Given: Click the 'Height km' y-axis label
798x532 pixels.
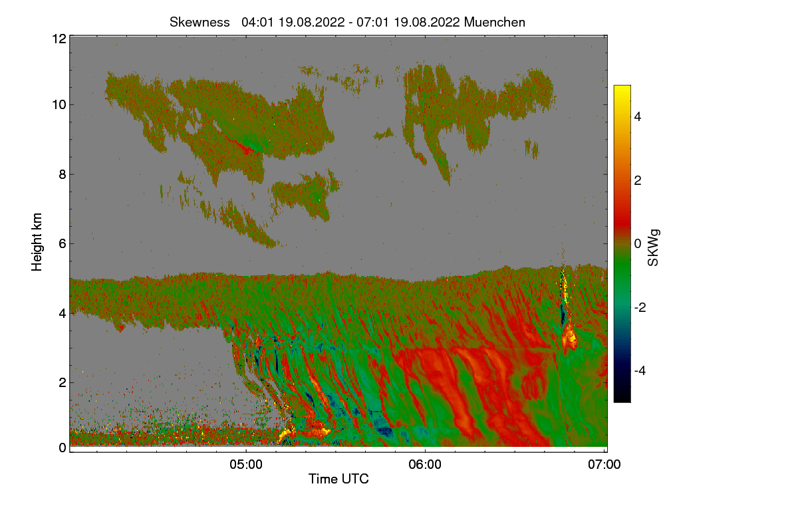Looking at the screenshot, I should (x=37, y=243).
